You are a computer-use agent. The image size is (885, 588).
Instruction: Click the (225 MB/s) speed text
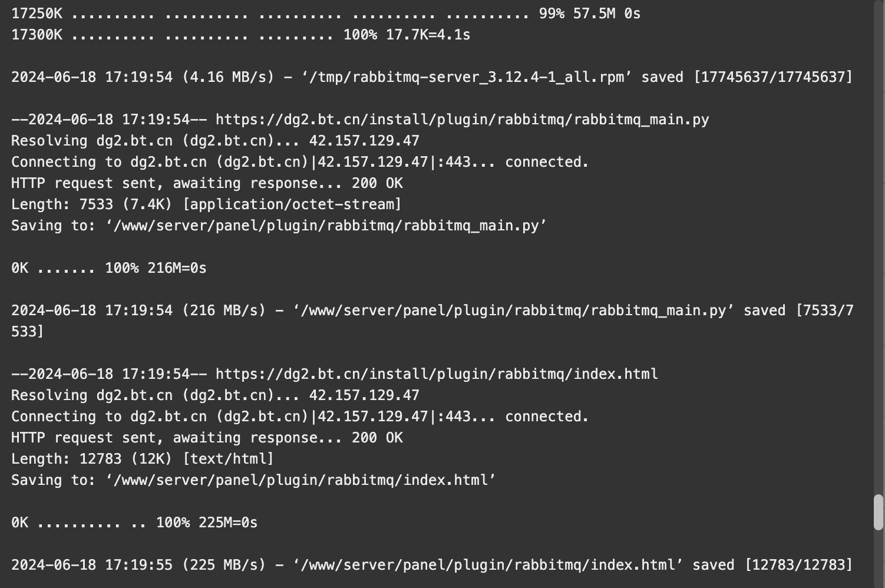pyautogui.click(x=224, y=565)
